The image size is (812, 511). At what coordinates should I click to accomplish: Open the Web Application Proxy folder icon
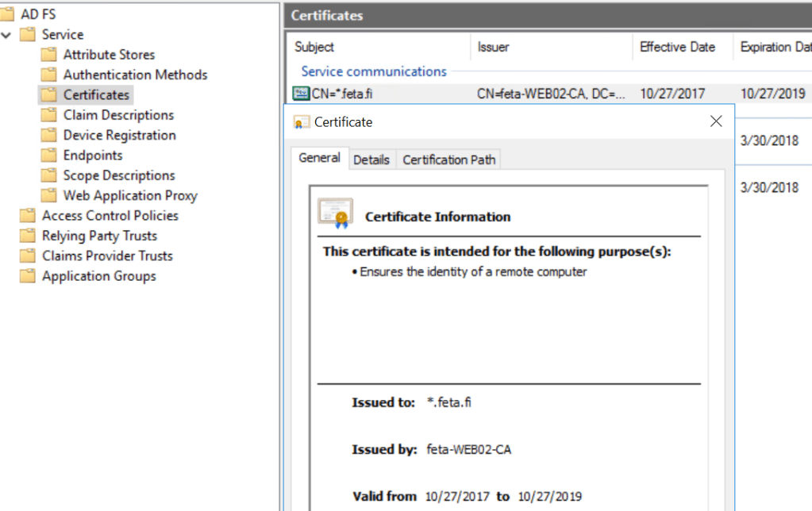(x=47, y=195)
